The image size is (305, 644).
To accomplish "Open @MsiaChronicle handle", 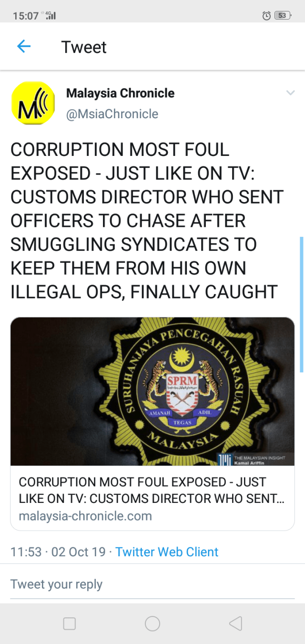I will coord(112,114).
